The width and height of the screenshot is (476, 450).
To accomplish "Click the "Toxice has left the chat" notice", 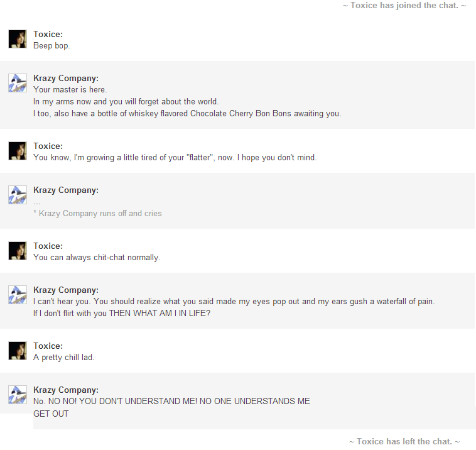I will point(404,441).
